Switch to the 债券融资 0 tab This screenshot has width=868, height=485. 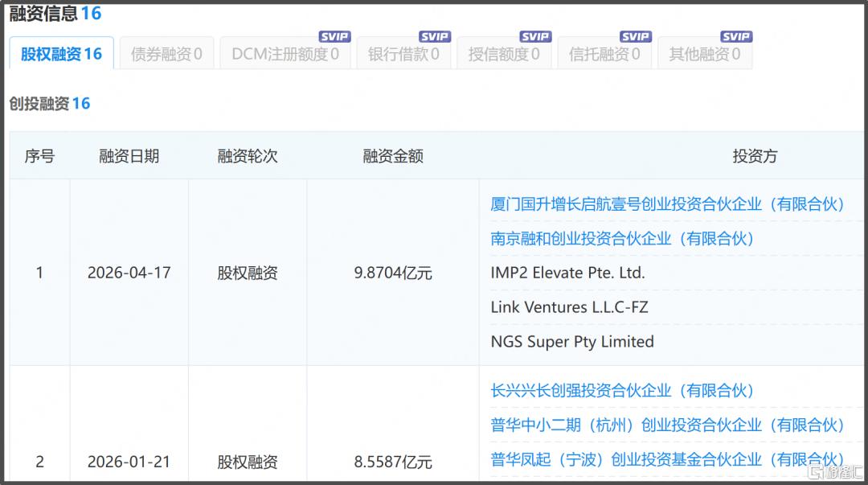[166, 54]
